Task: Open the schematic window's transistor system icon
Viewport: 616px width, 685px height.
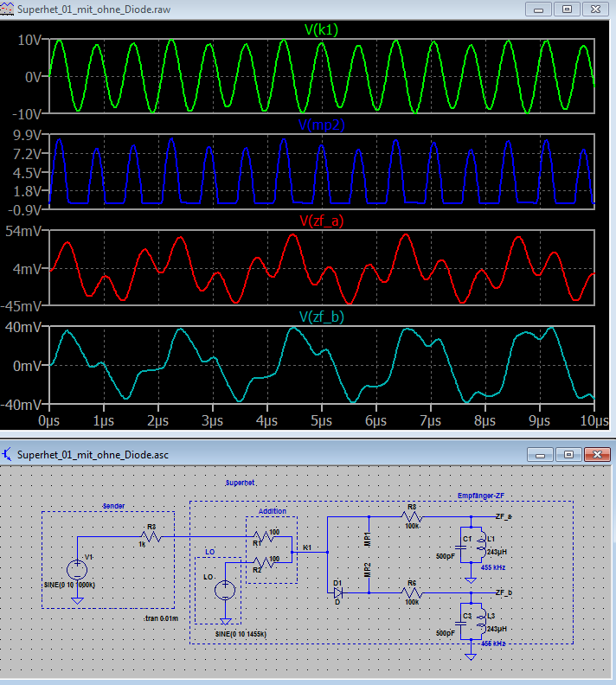Action: pos(9,454)
